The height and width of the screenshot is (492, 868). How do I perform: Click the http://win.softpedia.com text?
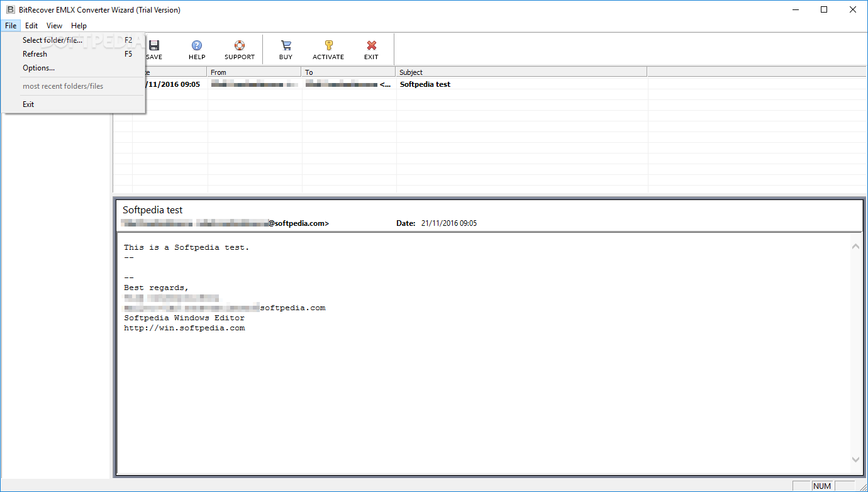coord(184,328)
